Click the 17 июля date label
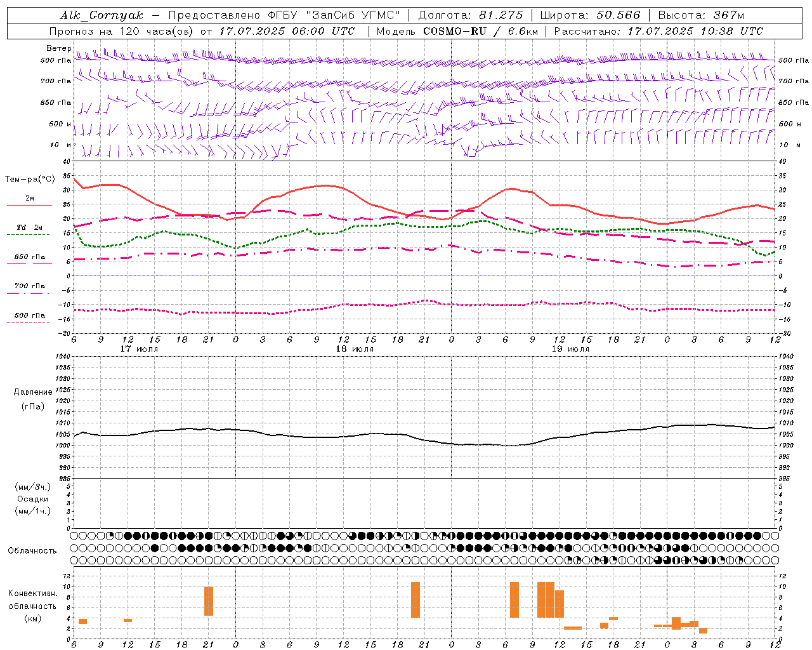812x650 pixels. pyautogui.click(x=139, y=349)
